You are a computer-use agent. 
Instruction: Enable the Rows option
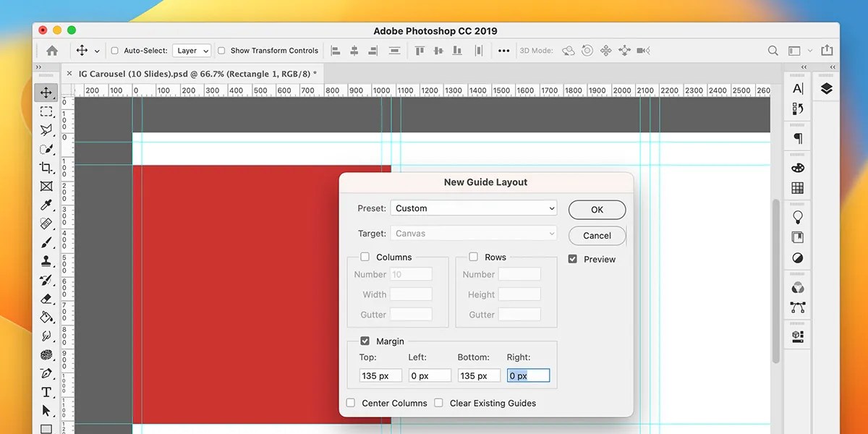pyautogui.click(x=475, y=257)
